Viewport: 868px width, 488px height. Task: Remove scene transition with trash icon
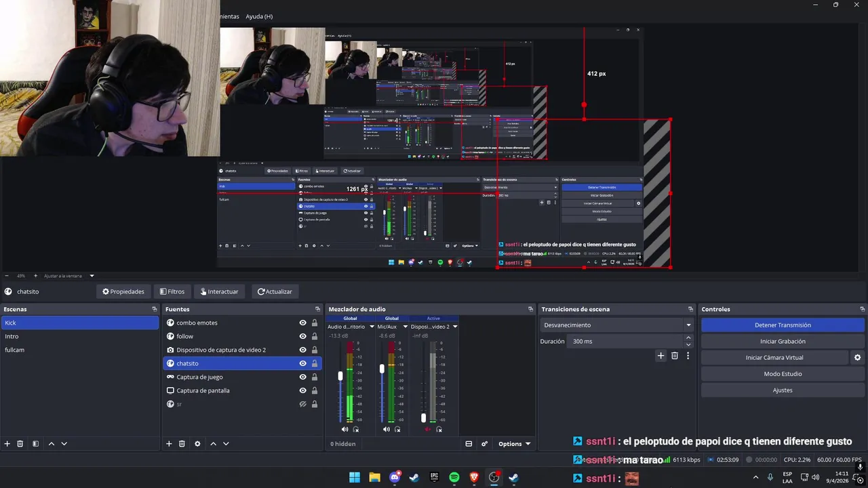pyautogui.click(x=675, y=356)
